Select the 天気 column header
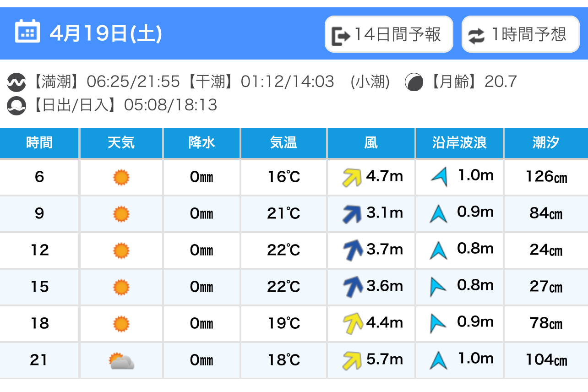The height and width of the screenshot is (392, 588). [121, 143]
